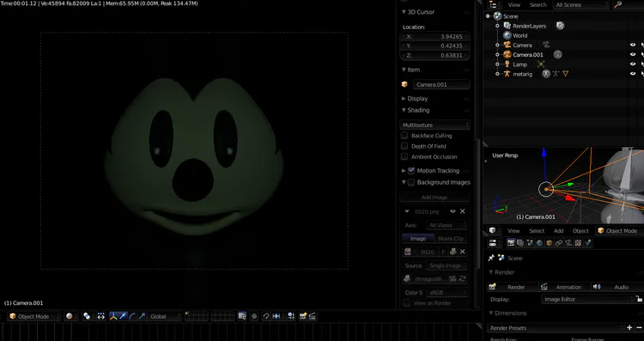Screen dimensions: 644x341
Task: Toggle the snap magnet icon
Action: [x=265, y=316]
